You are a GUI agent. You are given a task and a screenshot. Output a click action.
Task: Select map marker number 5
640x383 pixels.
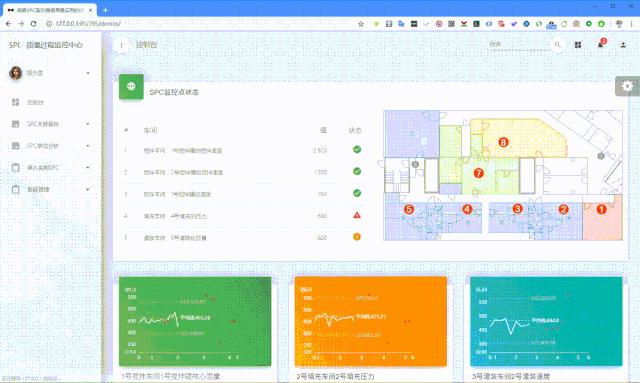(x=409, y=209)
